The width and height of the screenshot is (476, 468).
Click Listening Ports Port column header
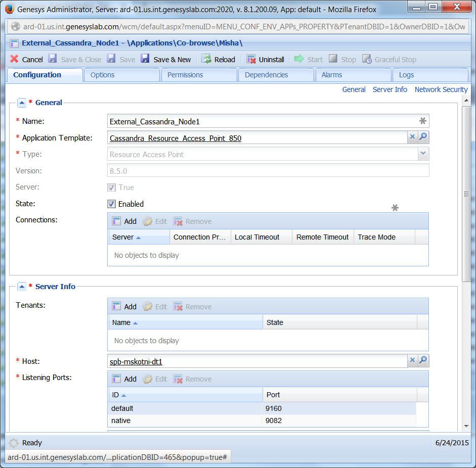340,395
